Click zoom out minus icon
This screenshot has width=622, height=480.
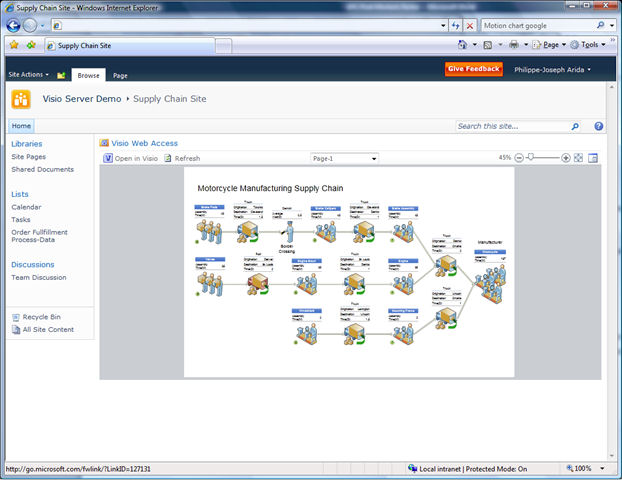tap(519, 158)
